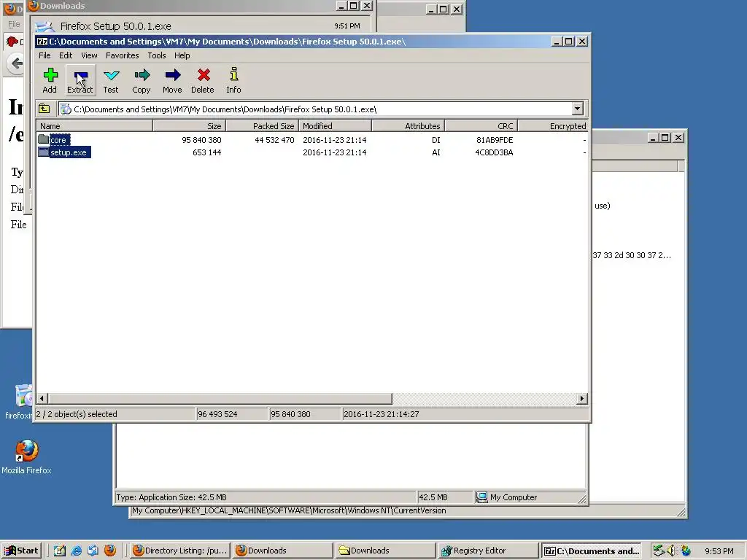Click CRC value 4C8DD3BA
Image resolution: width=747 pixels, height=560 pixels.
click(494, 152)
